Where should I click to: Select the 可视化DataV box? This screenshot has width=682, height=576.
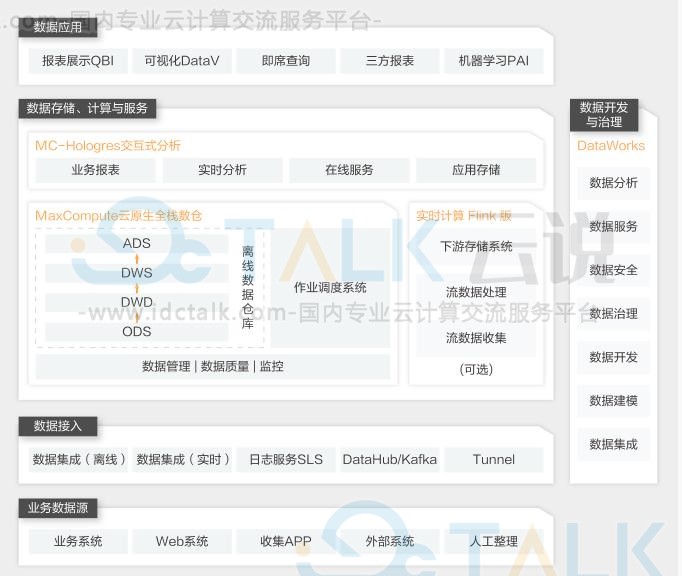pyautogui.click(x=182, y=61)
